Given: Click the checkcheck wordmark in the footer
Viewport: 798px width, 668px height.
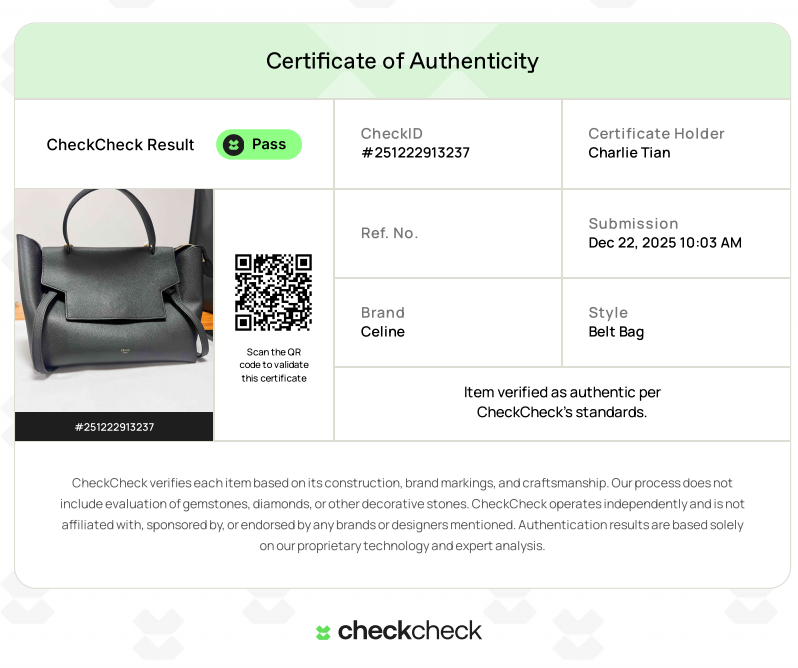Looking at the screenshot, I should click(x=410, y=631).
